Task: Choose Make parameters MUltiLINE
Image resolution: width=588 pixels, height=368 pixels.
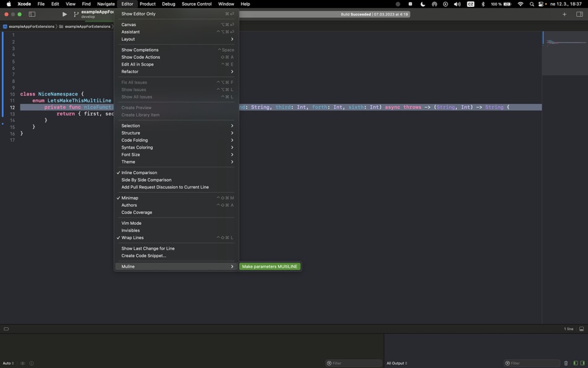Action: point(270,266)
